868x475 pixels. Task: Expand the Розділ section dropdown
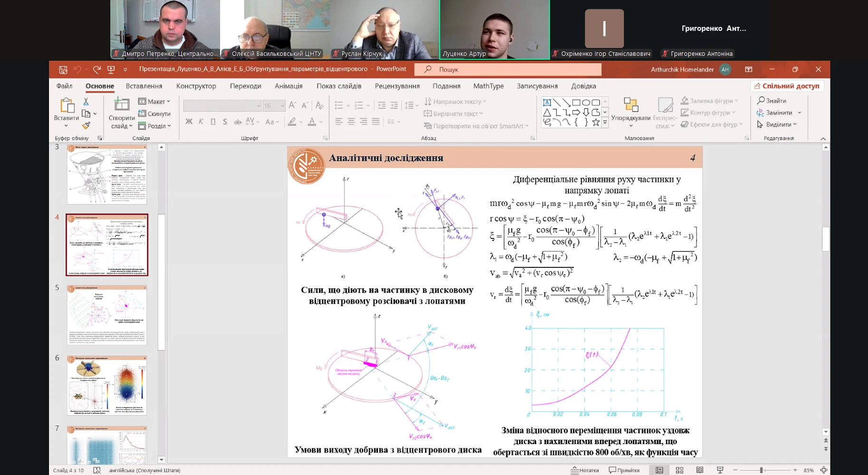[x=154, y=126]
